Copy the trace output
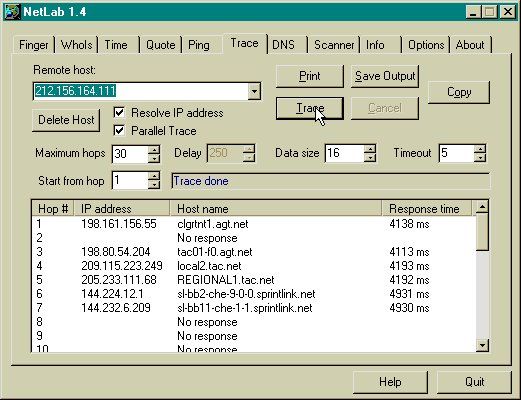 [459, 92]
